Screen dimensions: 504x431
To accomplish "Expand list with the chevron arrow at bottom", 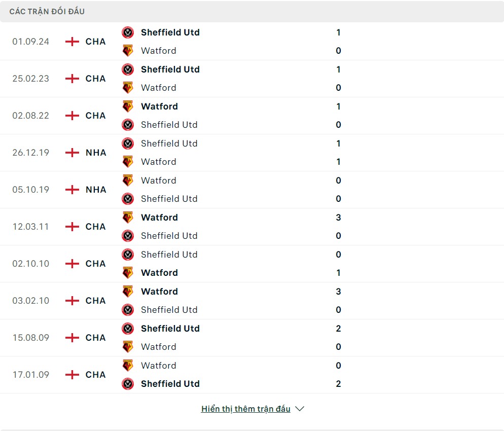I will point(300,409).
